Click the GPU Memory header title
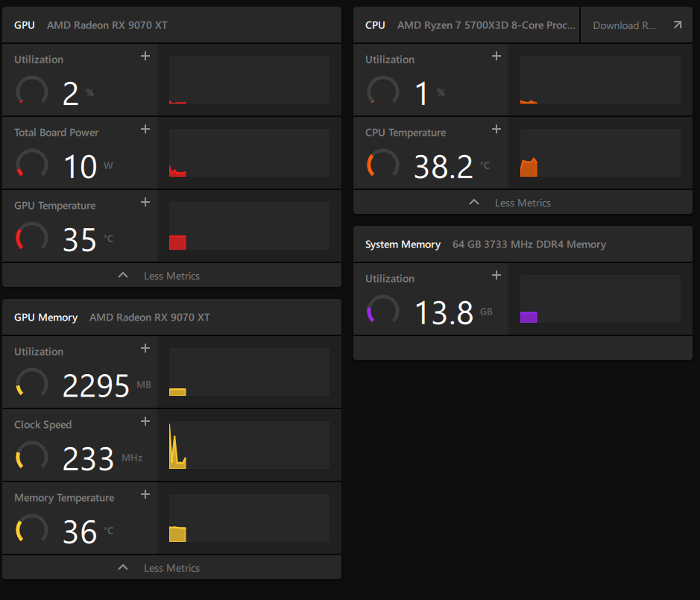 coord(46,318)
